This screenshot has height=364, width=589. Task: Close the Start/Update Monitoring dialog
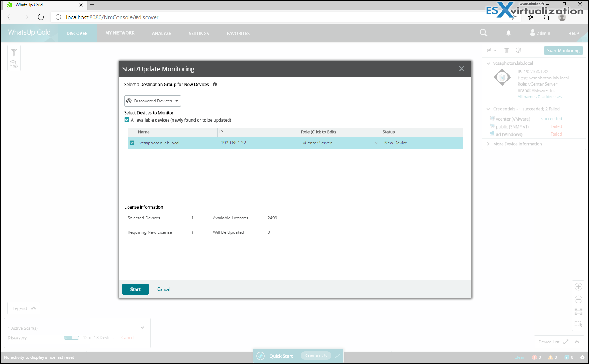click(462, 69)
